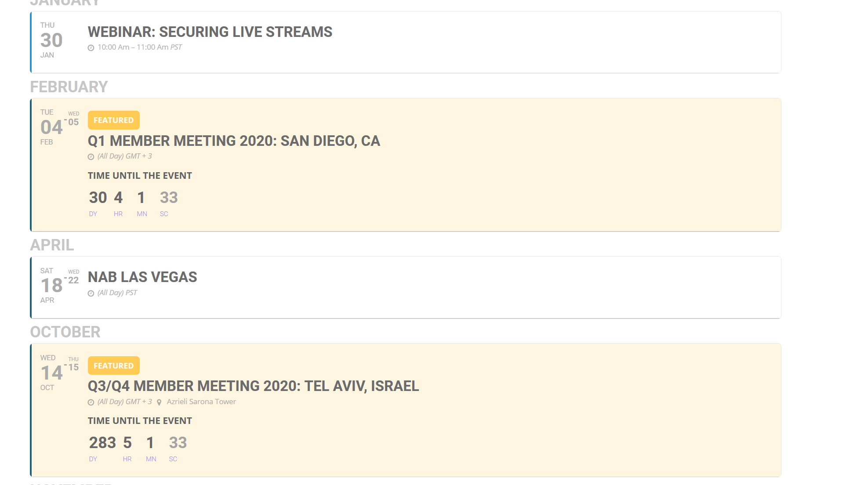
Task: Click the Tue 04 Feb date block
Action: (x=51, y=127)
